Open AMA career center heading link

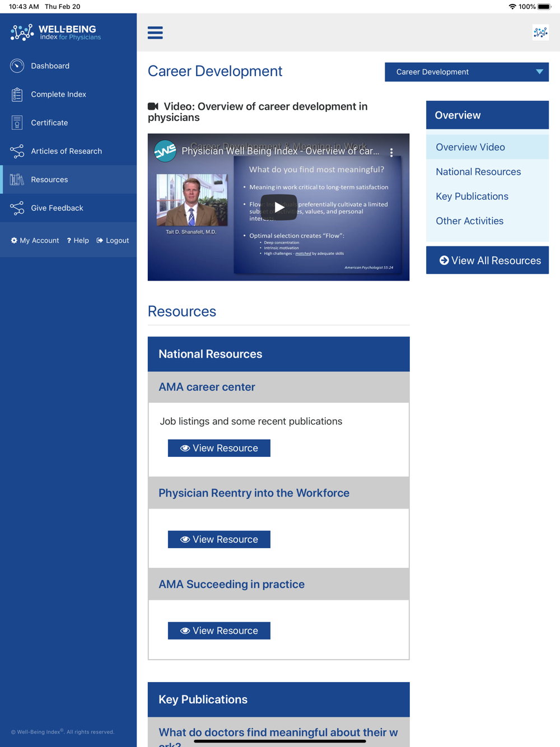coord(207,387)
